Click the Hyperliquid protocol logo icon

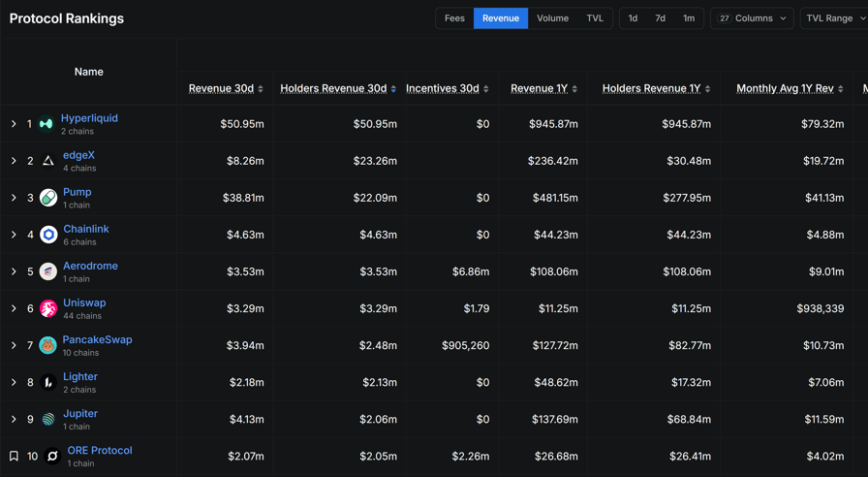[x=46, y=124]
